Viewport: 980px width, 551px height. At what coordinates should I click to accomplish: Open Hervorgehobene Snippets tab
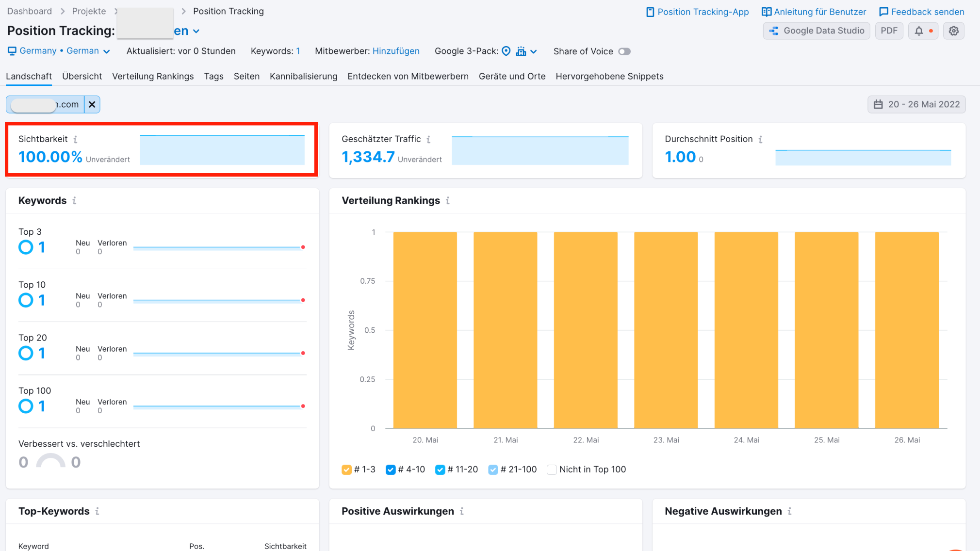(609, 76)
